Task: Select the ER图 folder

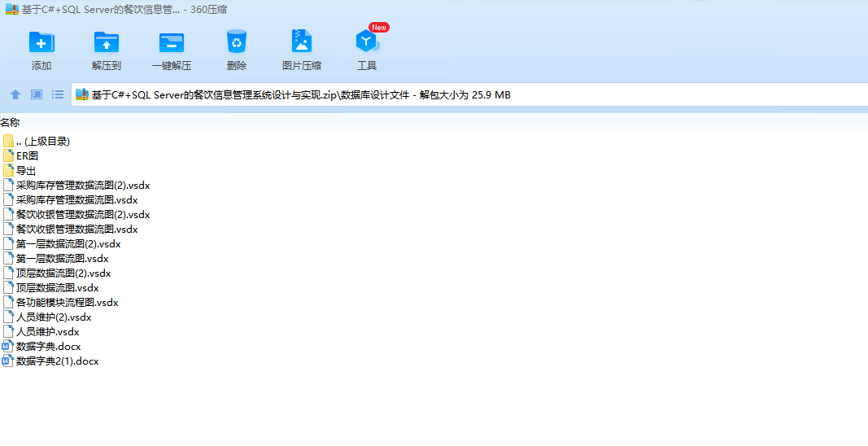Action: point(20,156)
